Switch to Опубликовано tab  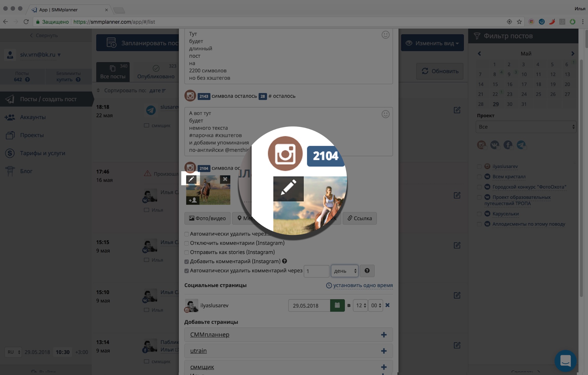(156, 72)
